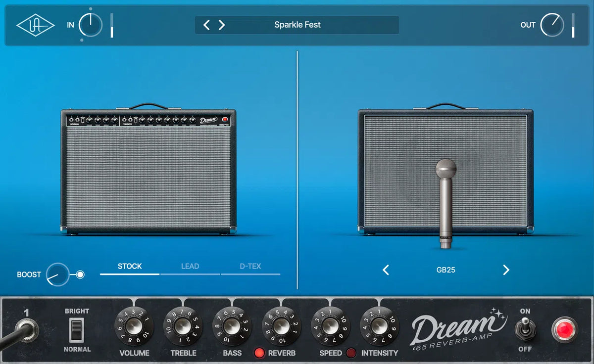Click the left arrow to load previous preset
The height and width of the screenshot is (364, 594).
tap(207, 24)
